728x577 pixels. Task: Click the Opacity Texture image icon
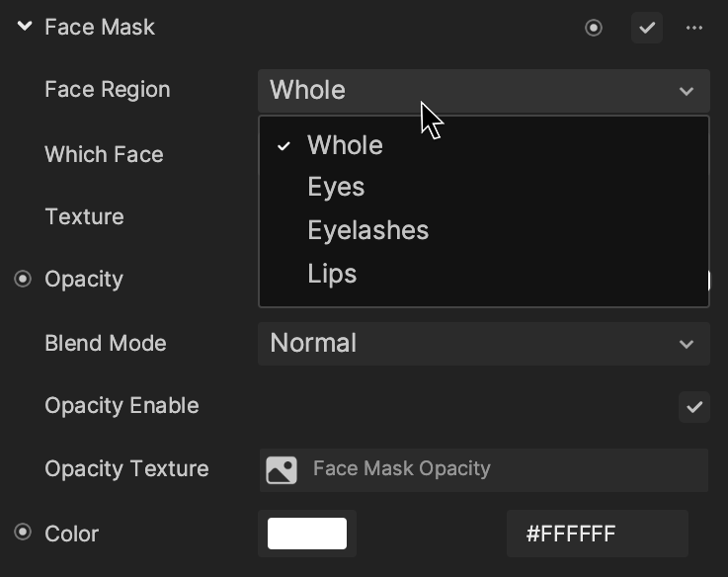(282, 470)
